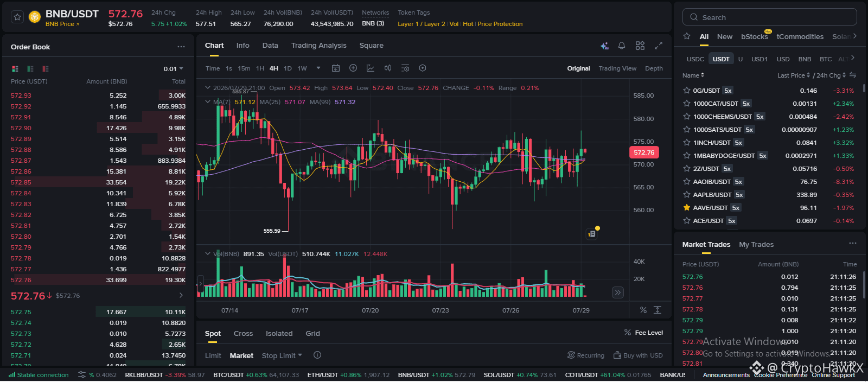Viewport: 868px width, 382px height.
Task: Click the Market Trades scrollbar
Action: 864,285
